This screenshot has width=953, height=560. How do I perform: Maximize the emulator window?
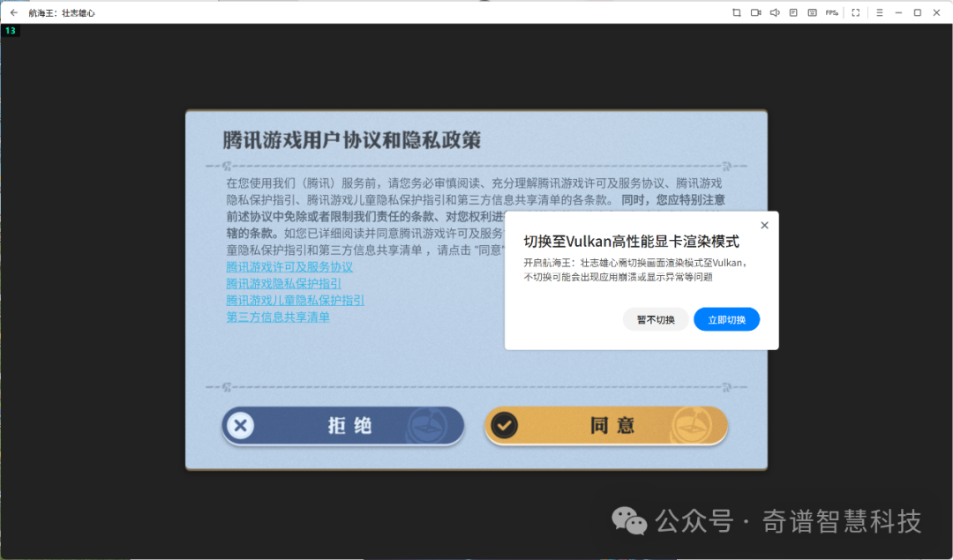pyautogui.click(x=917, y=12)
